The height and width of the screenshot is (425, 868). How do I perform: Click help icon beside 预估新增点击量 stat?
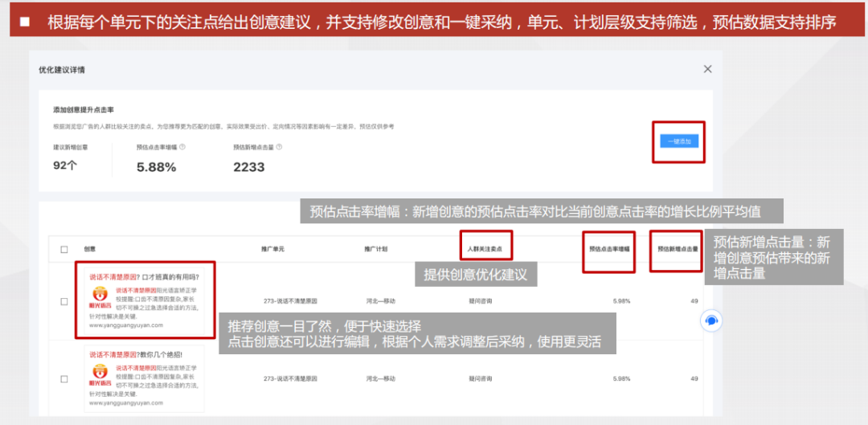pos(279,147)
